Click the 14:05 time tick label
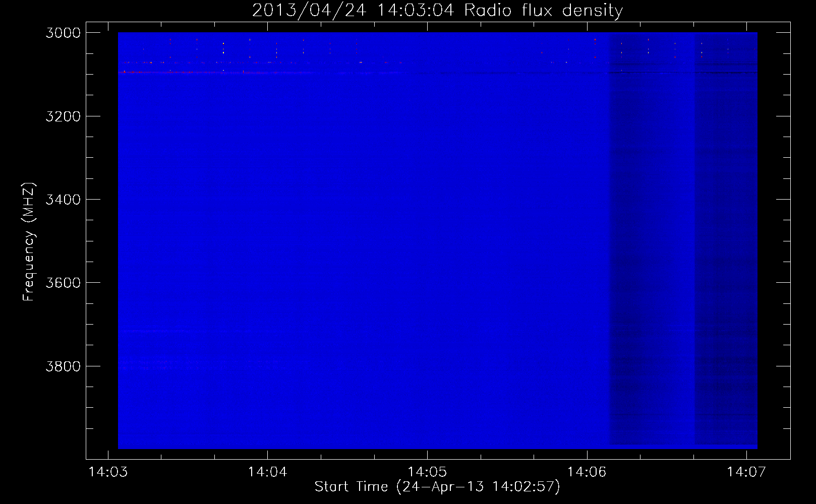The width and height of the screenshot is (816, 504). point(427,472)
